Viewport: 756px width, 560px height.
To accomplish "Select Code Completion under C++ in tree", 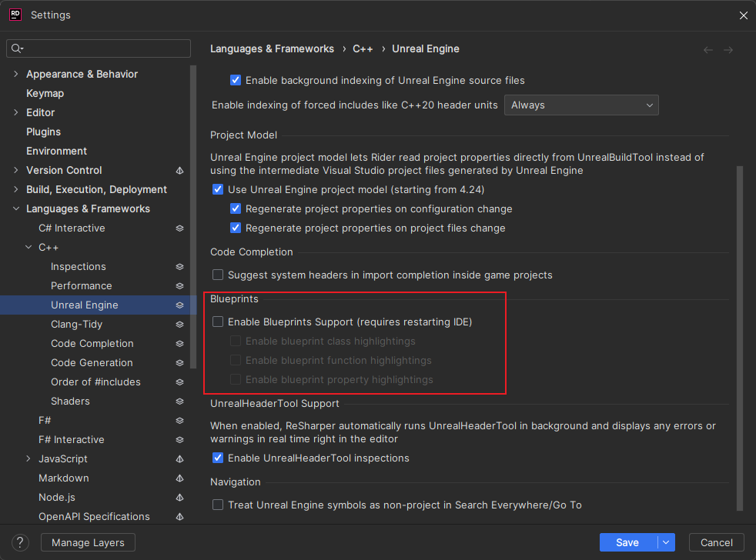I will tap(92, 344).
